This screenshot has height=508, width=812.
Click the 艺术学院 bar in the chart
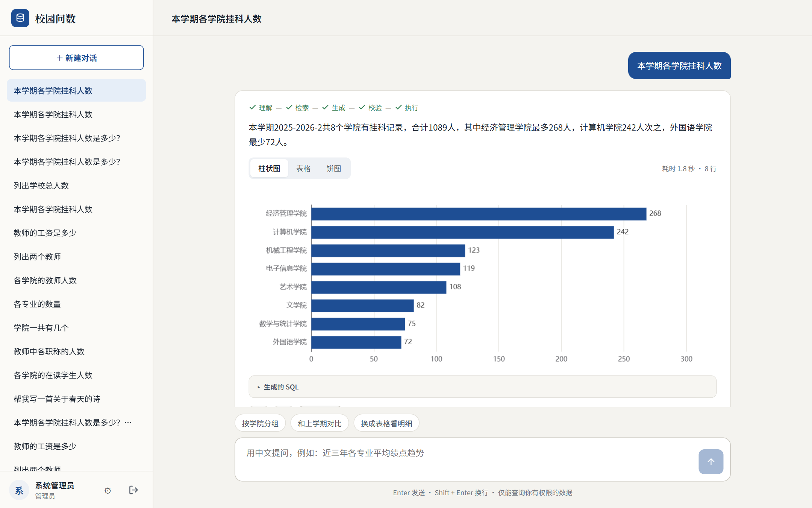(379, 287)
